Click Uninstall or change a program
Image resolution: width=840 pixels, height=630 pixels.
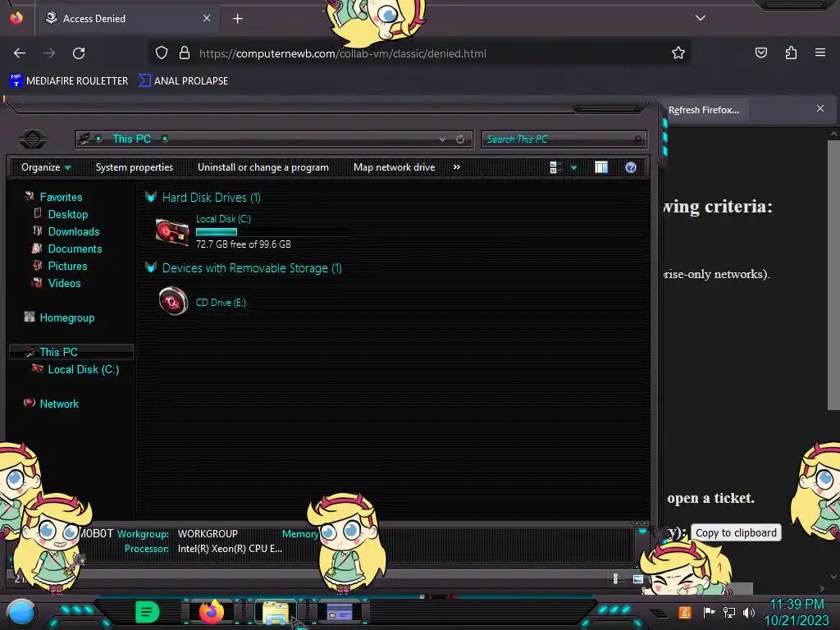263,167
